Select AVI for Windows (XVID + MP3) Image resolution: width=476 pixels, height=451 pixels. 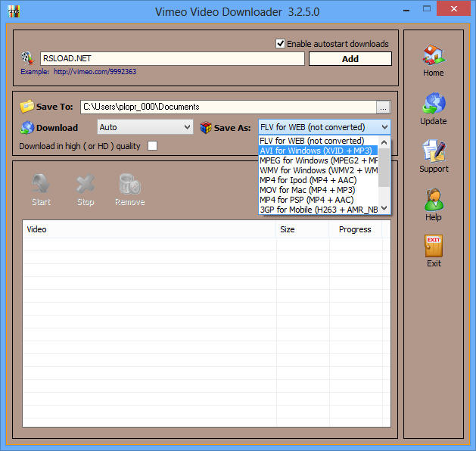click(318, 151)
